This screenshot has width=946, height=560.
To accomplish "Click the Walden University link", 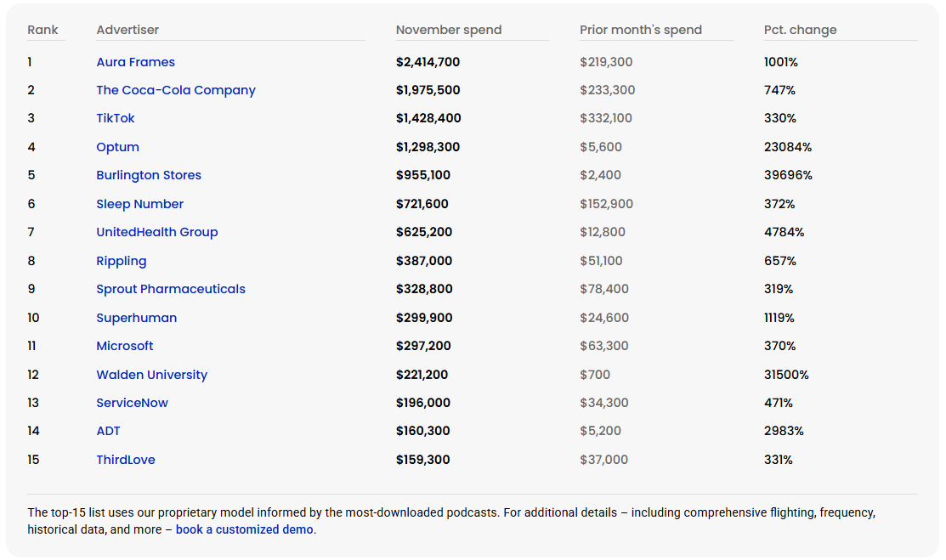I will 151,375.
